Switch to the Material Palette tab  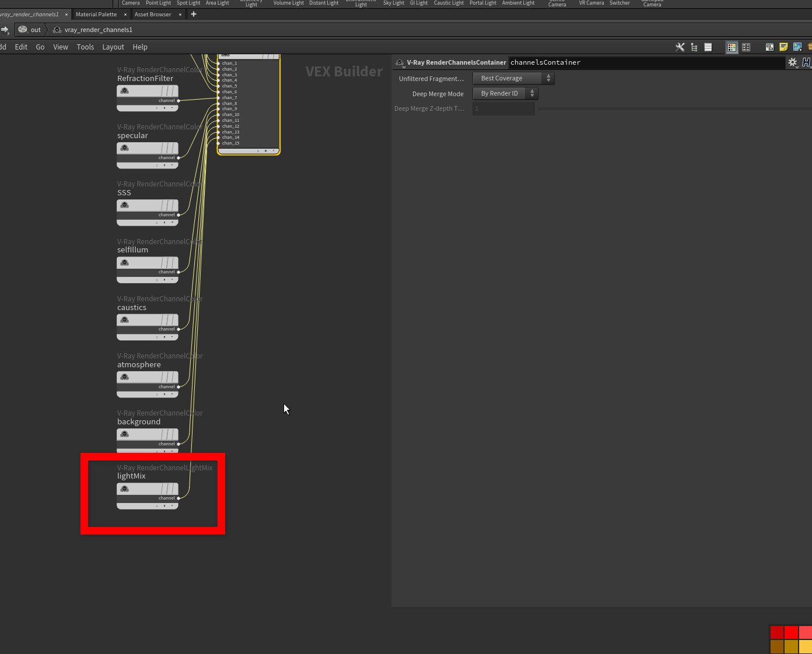pos(96,15)
